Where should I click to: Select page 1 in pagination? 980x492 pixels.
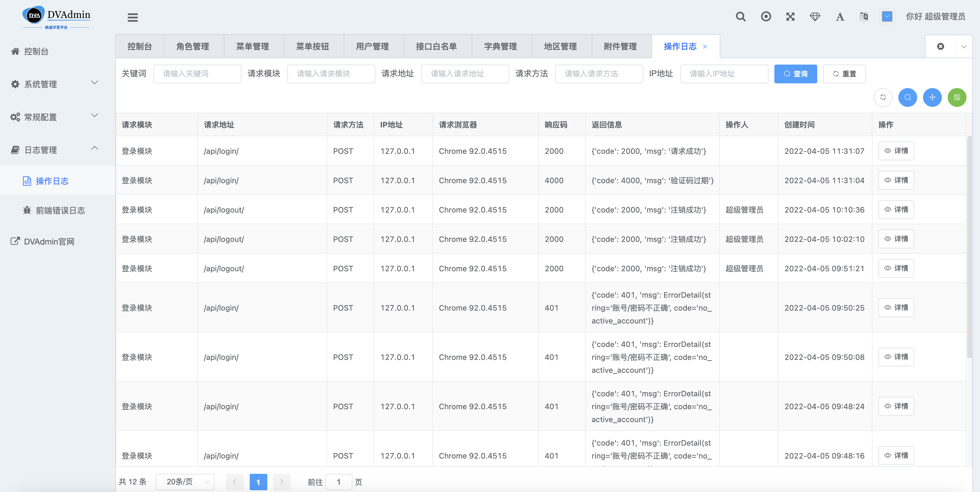pyautogui.click(x=258, y=482)
